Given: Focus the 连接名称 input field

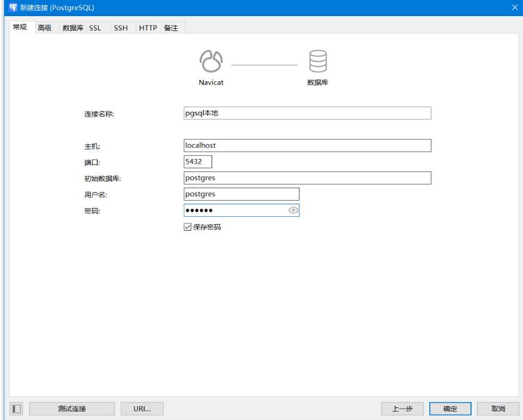Looking at the screenshot, I should click(307, 113).
